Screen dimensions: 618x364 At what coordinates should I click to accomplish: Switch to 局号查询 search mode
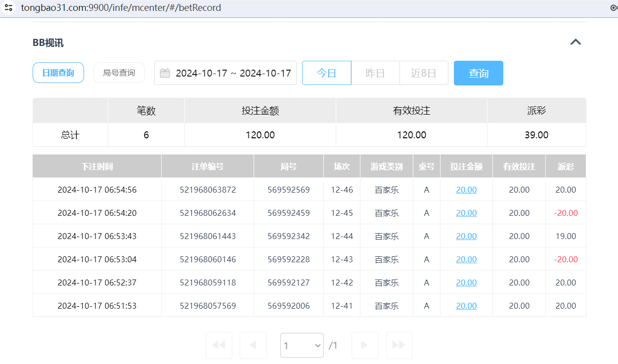pos(119,72)
